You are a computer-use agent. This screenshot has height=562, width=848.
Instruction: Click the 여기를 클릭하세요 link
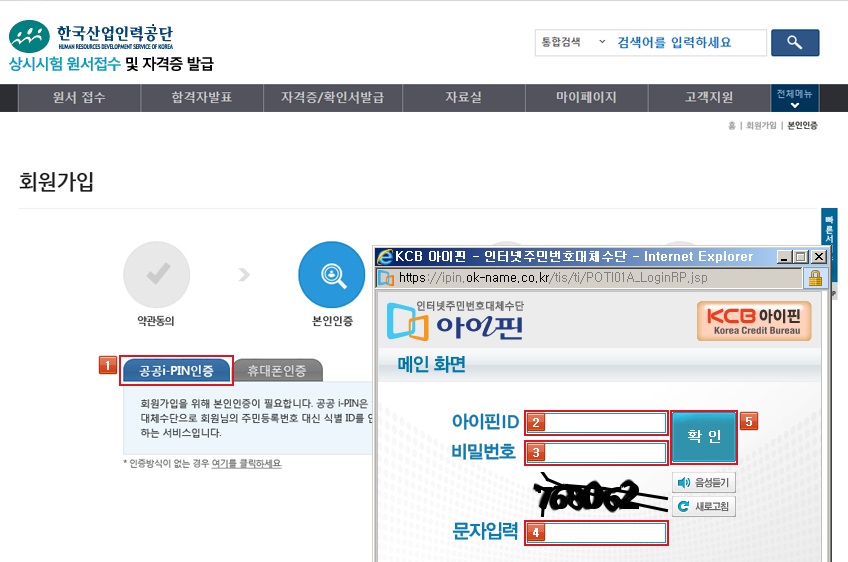[247, 464]
